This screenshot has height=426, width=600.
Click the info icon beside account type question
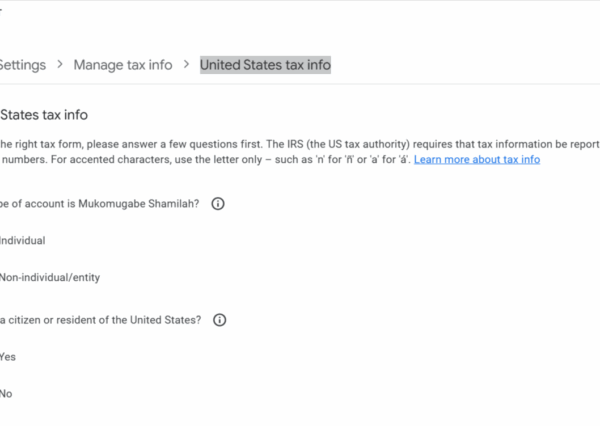pyautogui.click(x=218, y=204)
